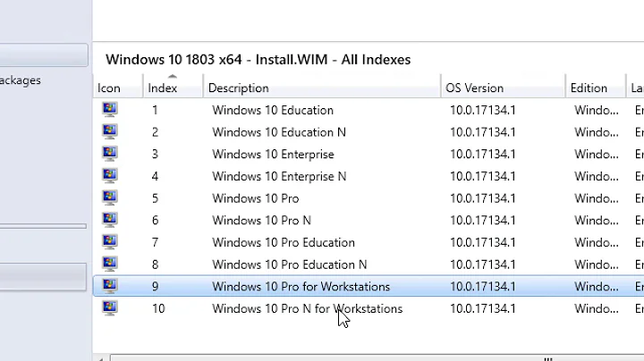Select the 'Windows 10 Pro Education' description

click(284, 243)
